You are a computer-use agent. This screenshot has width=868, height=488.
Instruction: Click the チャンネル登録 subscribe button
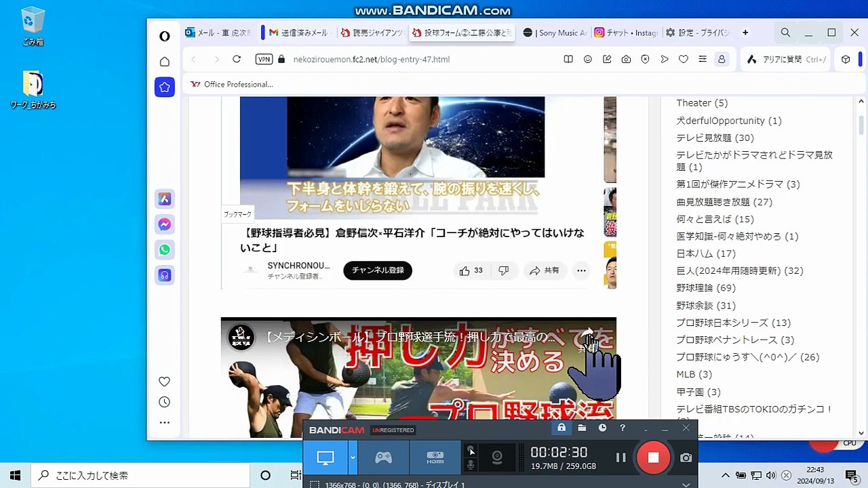coord(378,270)
